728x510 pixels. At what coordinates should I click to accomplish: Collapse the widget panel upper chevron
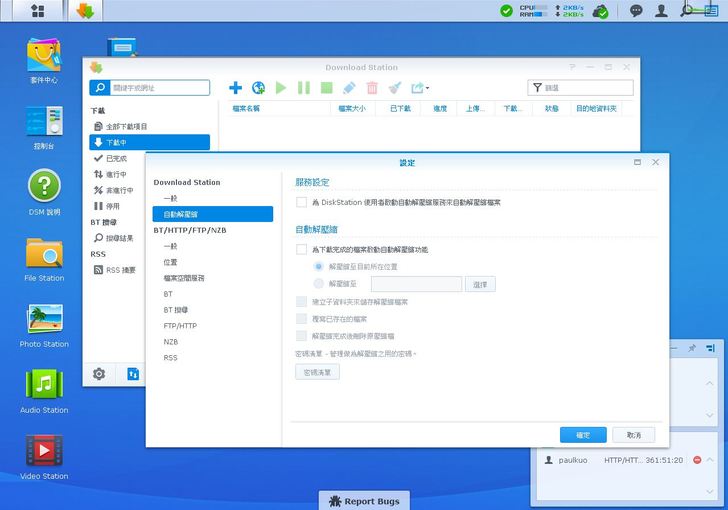pos(710,384)
